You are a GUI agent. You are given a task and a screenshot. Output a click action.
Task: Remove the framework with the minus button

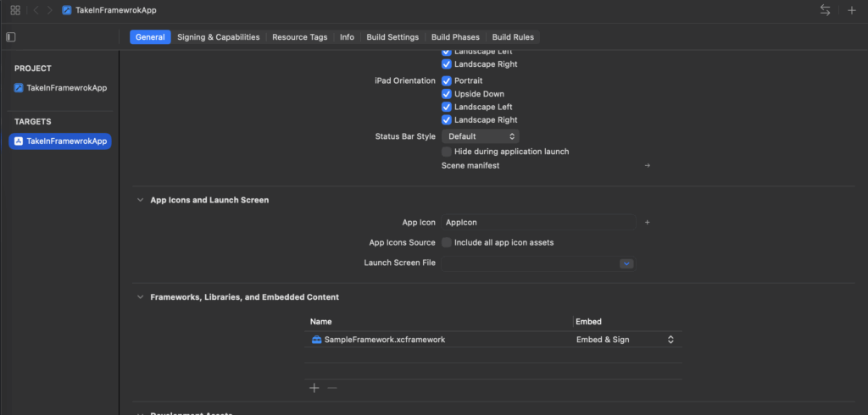(x=332, y=388)
